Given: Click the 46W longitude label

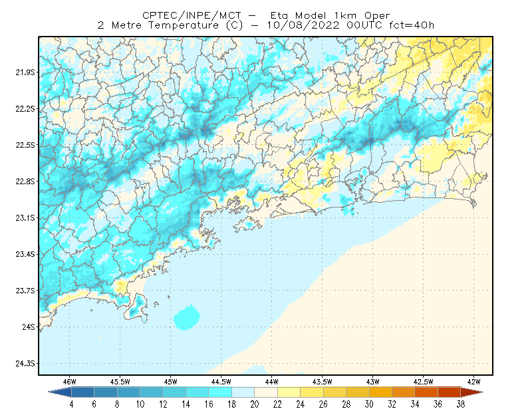Looking at the screenshot, I should coord(70,382).
